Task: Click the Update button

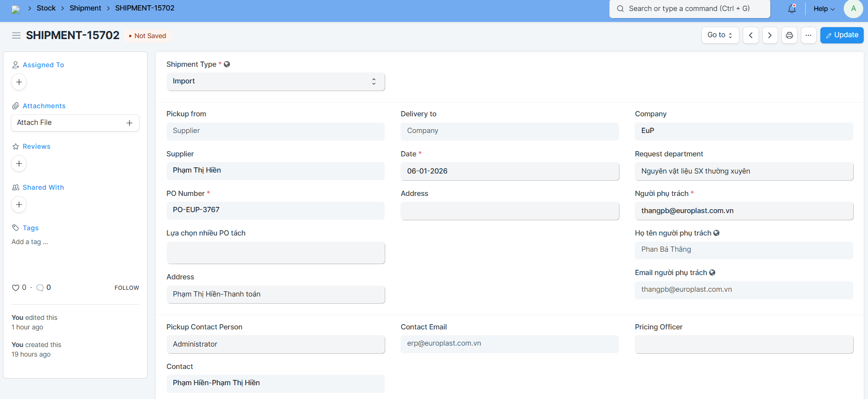Action: click(841, 35)
